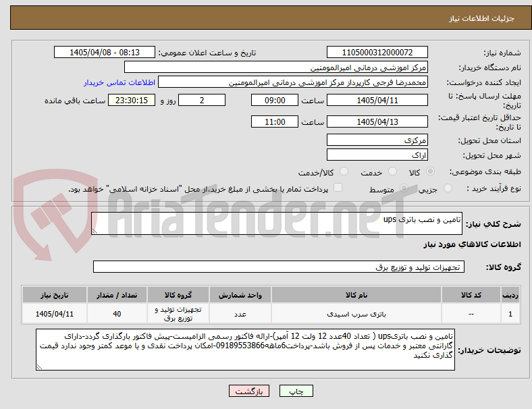Click the گروه کالا column header

click(x=178, y=295)
